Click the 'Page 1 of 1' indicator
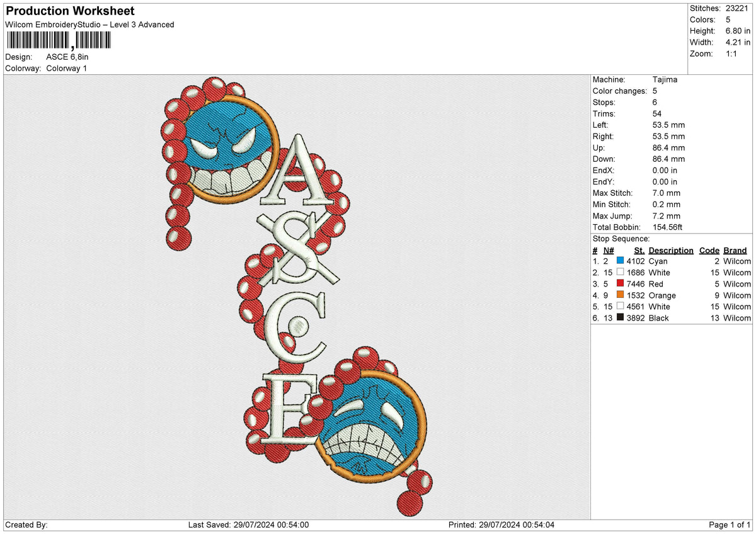 coord(730,525)
